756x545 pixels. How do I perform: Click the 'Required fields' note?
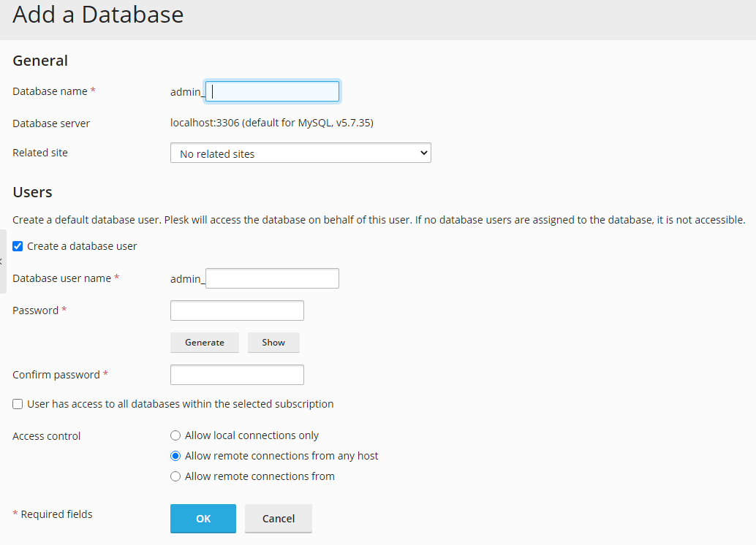coord(52,514)
